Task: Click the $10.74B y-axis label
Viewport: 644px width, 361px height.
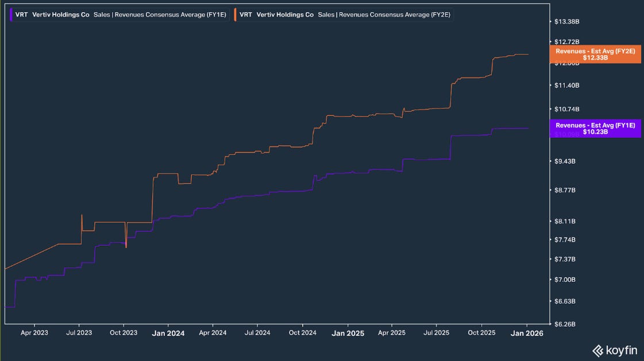Action: (x=567, y=109)
